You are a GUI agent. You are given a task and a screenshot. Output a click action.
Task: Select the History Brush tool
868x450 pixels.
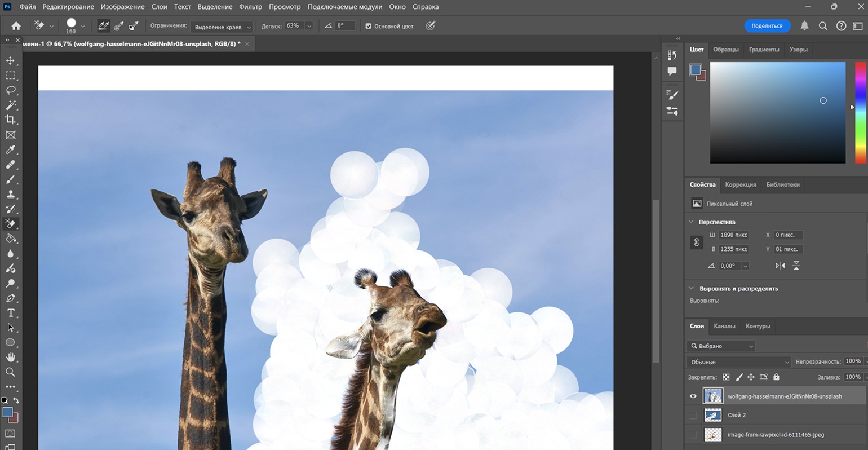point(10,209)
